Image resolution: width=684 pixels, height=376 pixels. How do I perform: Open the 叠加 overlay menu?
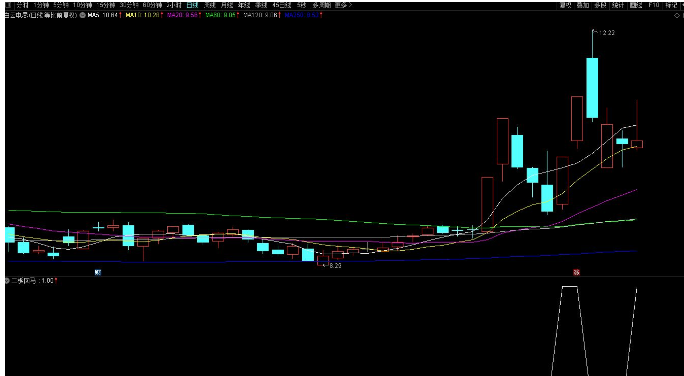click(x=583, y=5)
